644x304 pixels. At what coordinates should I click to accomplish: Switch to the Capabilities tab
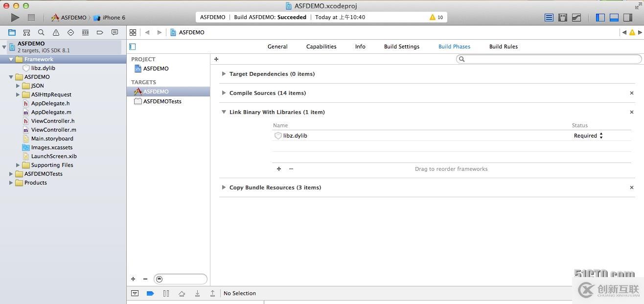click(321, 47)
